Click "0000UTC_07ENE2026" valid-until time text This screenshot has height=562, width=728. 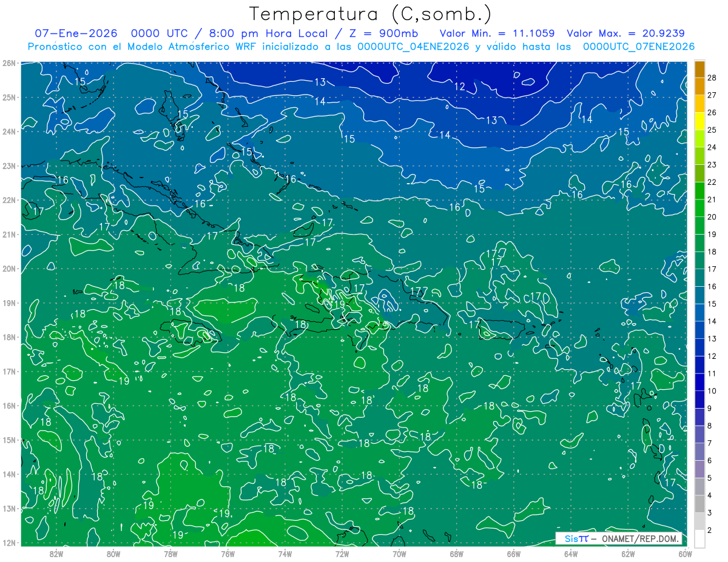[639, 46]
